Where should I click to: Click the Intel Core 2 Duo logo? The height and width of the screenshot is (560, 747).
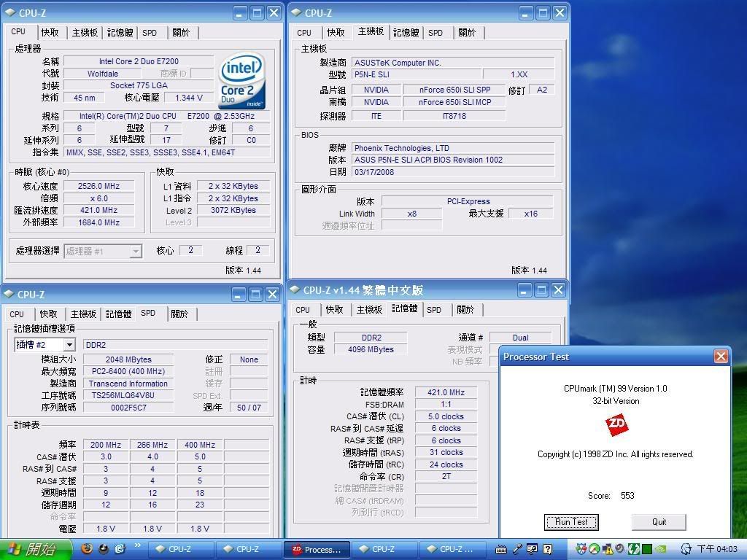coord(241,80)
